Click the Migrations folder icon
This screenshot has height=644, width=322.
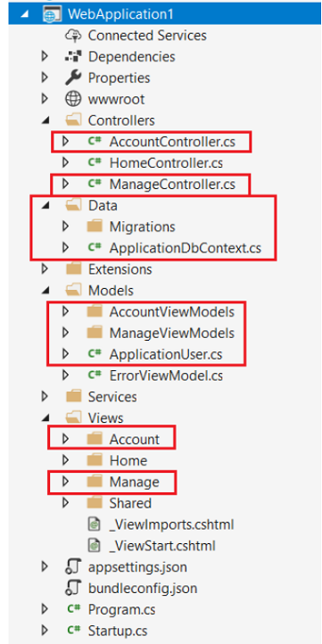click(95, 227)
